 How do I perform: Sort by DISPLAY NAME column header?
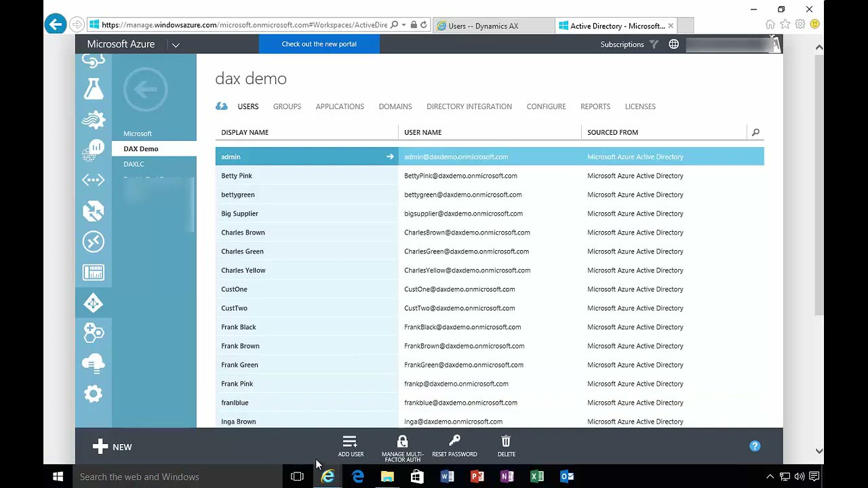245,132
